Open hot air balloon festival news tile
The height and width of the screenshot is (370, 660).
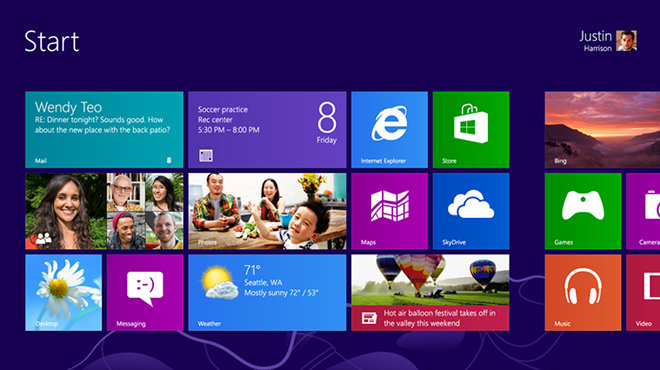pos(430,293)
